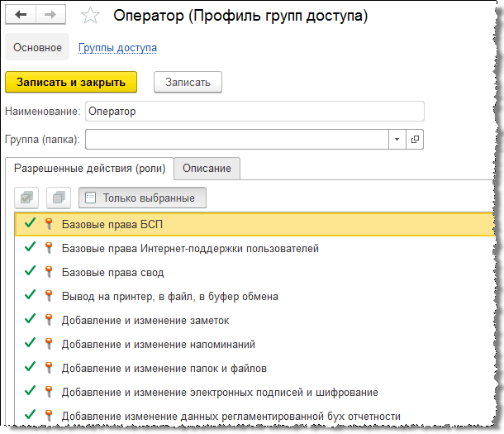This screenshot has height=434, width=504.
Task: Click the Записать button
Action: tap(188, 82)
